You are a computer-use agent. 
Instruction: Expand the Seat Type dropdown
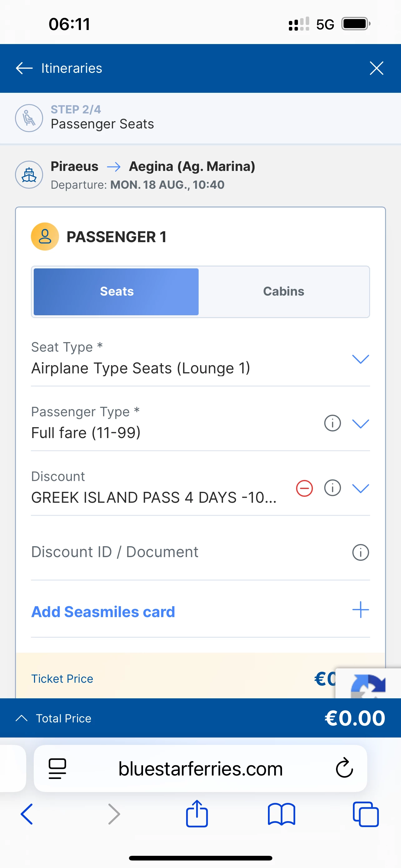360,359
